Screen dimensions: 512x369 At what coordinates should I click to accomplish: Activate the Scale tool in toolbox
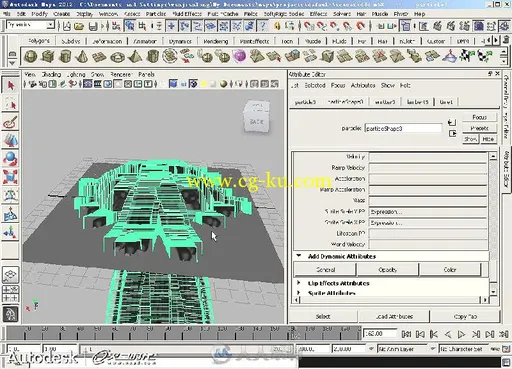(11, 177)
